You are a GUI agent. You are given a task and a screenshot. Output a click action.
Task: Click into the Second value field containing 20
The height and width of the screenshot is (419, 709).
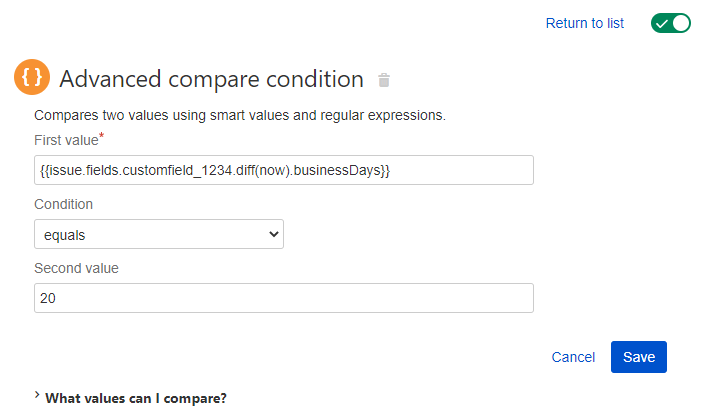(284, 298)
